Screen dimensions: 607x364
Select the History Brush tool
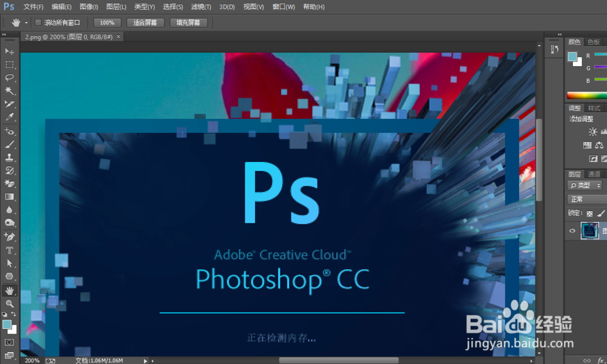click(x=10, y=170)
